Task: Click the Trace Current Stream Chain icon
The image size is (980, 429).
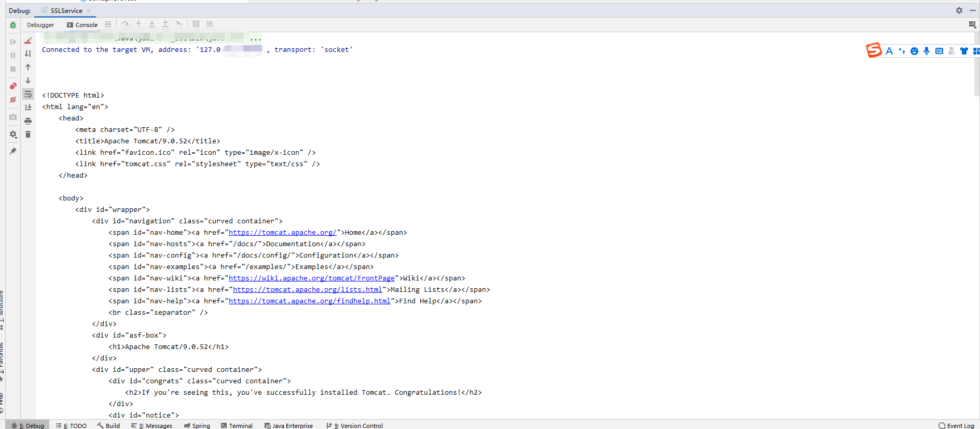Action: click(x=210, y=24)
